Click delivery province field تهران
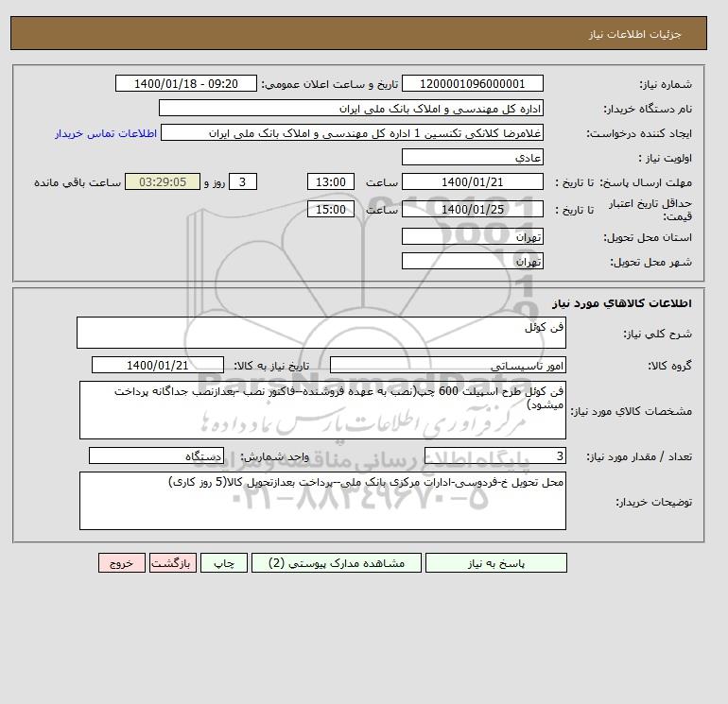 coord(472,237)
